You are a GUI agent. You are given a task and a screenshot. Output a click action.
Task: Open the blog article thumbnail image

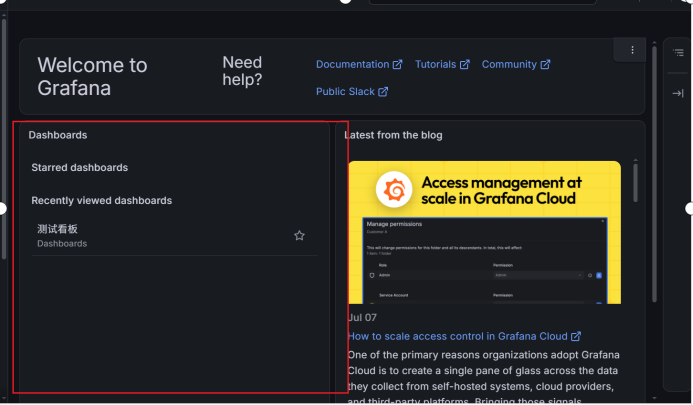484,233
